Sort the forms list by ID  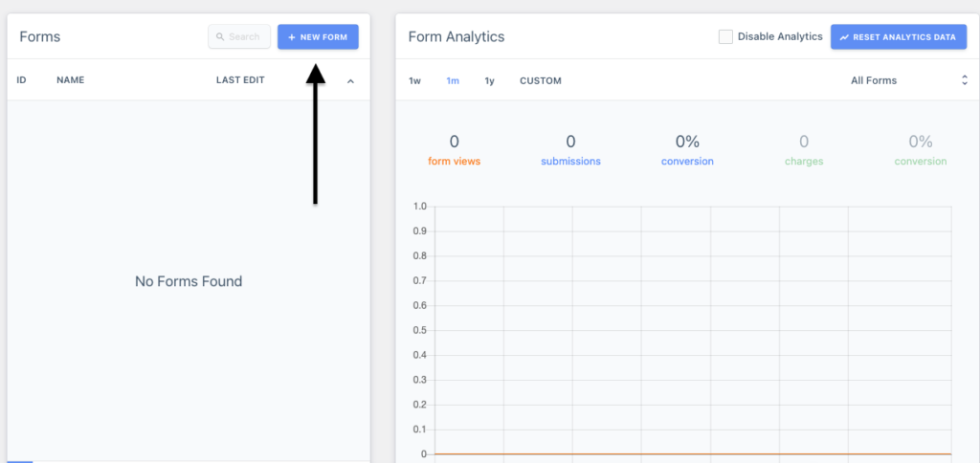[x=21, y=80]
